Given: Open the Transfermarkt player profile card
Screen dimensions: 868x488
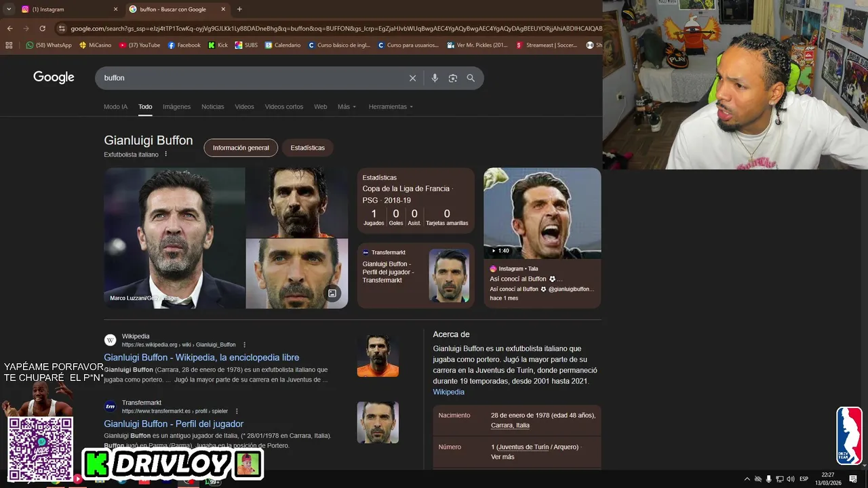Looking at the screenshot, I should coord(416,274).
